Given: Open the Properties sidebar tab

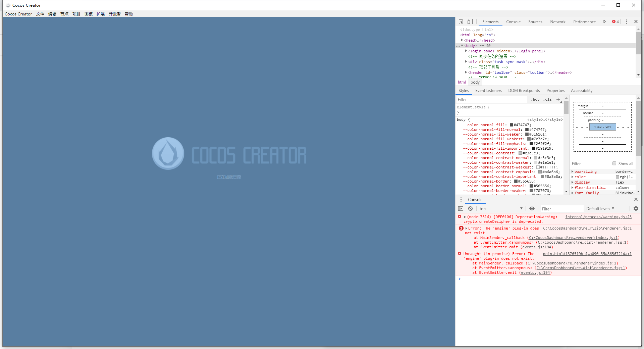Looking at the screenshot, I should click(x=555, y=91).
